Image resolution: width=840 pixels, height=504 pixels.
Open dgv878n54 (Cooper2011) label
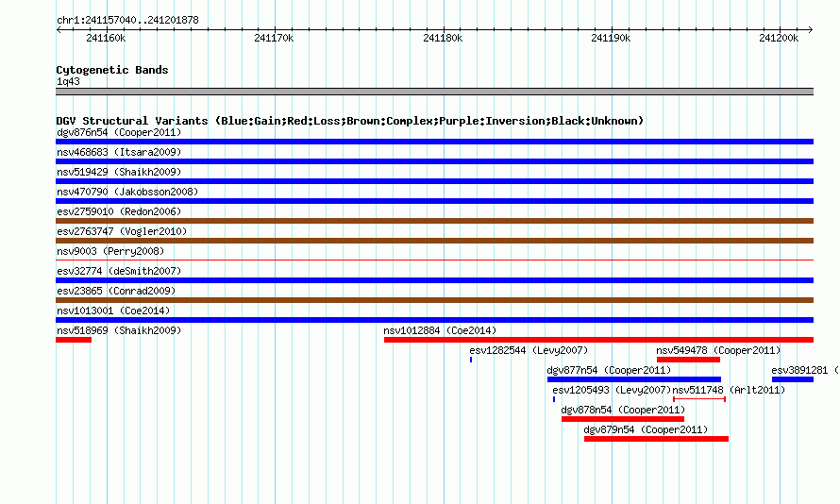pyautogui.click(x=623, y=410)
